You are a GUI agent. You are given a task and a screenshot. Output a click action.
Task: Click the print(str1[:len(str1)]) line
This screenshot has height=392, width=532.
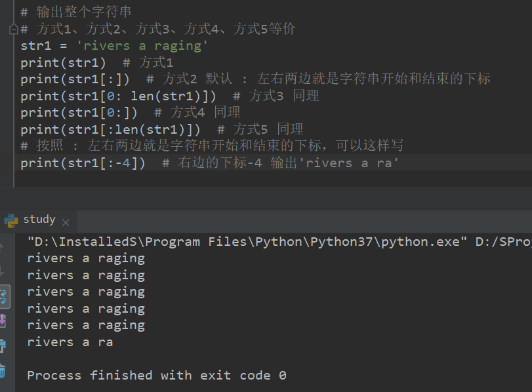coord(162,129)
